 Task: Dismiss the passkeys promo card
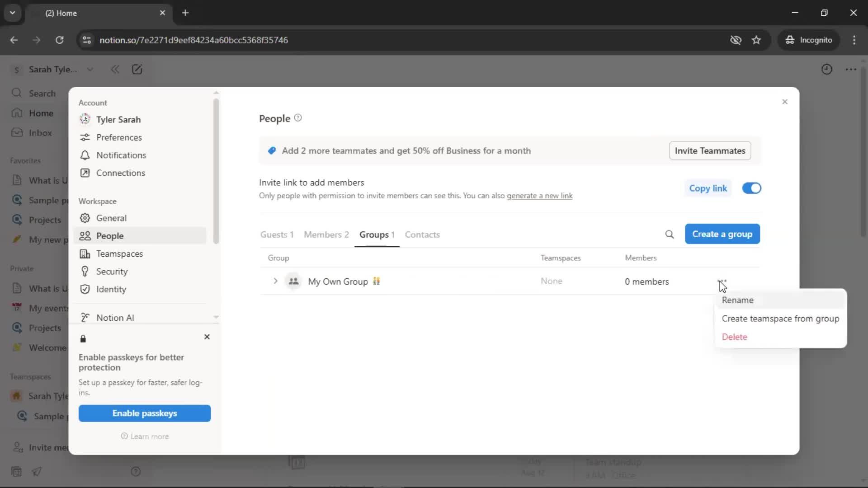(207, 337)
